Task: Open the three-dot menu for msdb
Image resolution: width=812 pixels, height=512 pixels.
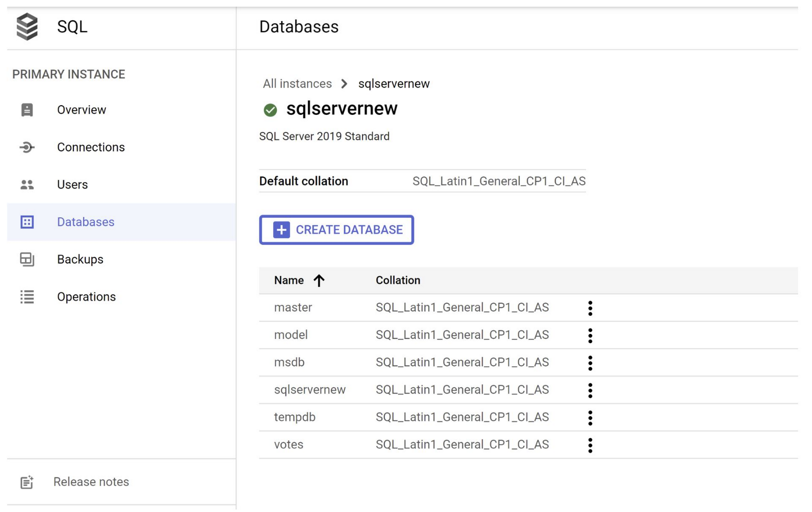Action: pyautogui.click(x=590, y=363)
